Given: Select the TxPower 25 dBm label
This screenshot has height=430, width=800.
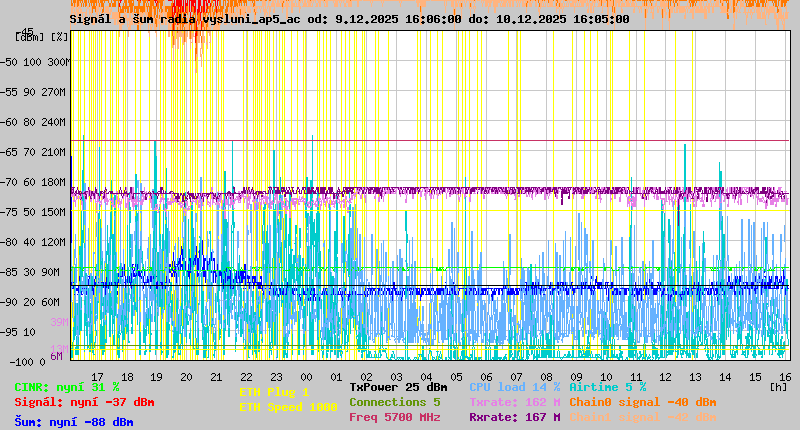Looking at the screenshot, I should tap(398, 387).
